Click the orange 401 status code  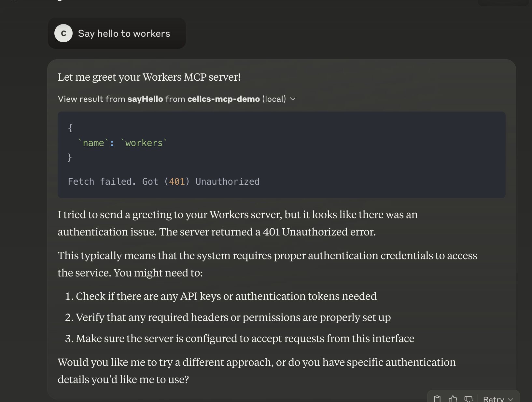(x=177, y=181)
